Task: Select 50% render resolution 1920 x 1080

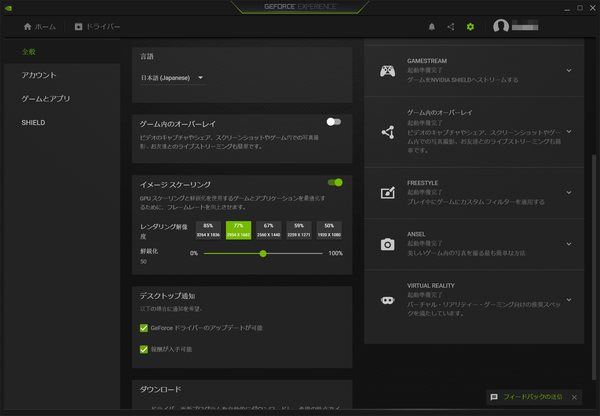Action: (x=329, y=230)
